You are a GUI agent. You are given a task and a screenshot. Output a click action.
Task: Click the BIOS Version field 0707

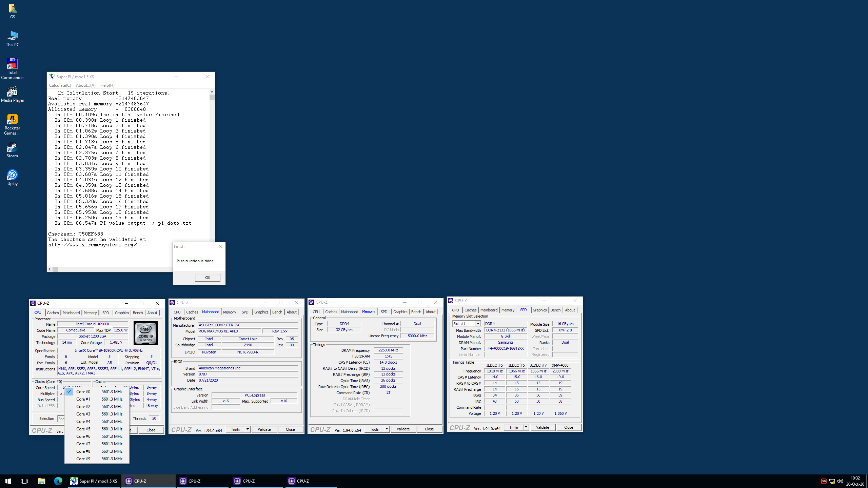coord(248,374)
